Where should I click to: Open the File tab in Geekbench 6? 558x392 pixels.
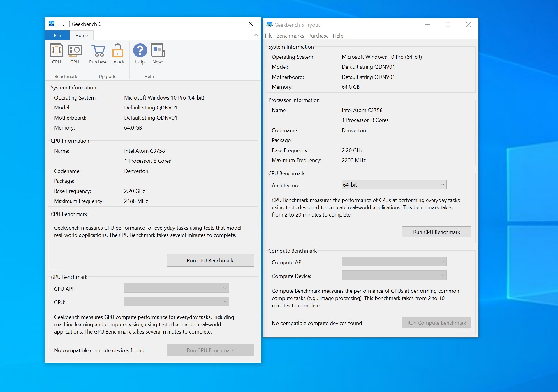(57, 35)
